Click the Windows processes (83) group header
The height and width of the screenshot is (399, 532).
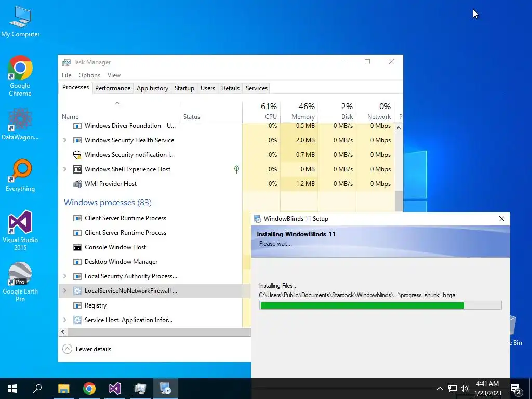(x=108, y=203)
